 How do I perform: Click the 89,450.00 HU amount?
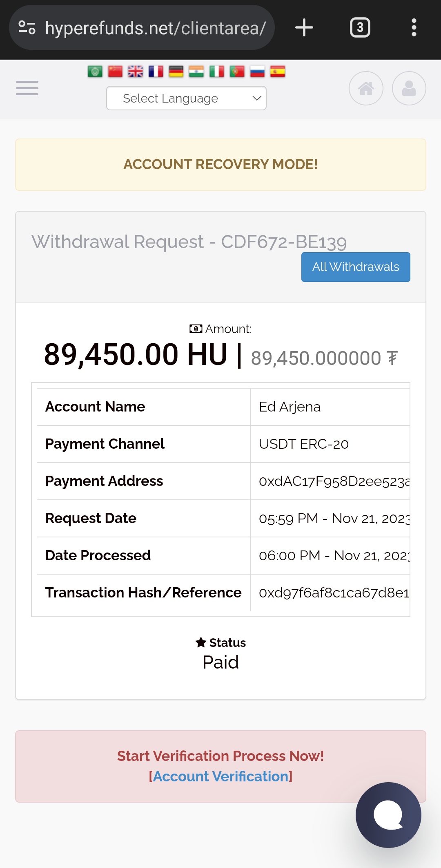pyautogui.click(x=136, y=354)
